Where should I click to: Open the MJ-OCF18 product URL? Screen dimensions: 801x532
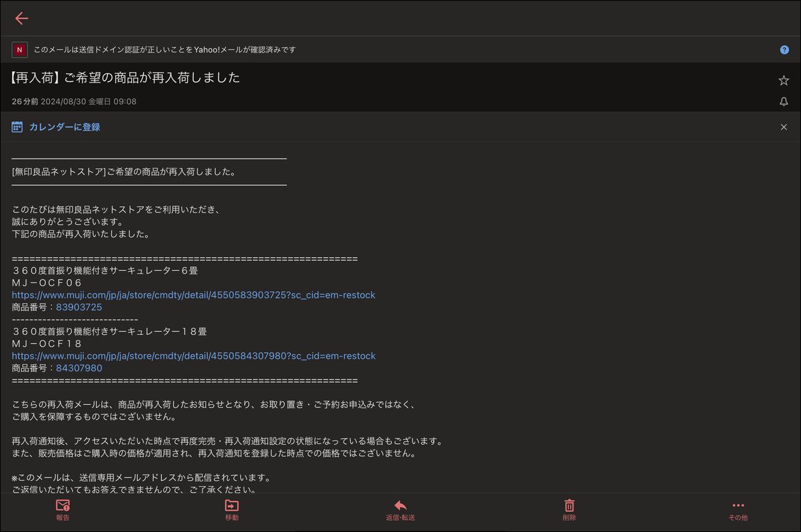click(x=194, y=356)
